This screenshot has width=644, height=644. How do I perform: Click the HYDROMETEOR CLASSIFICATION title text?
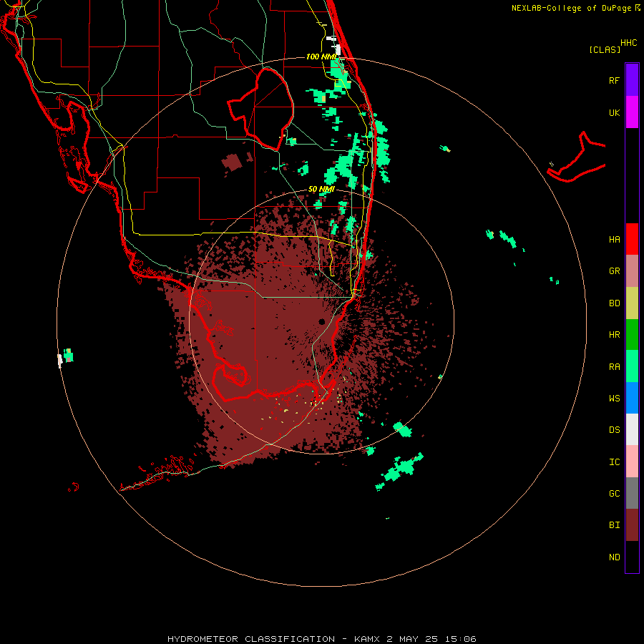click(251, 639)
